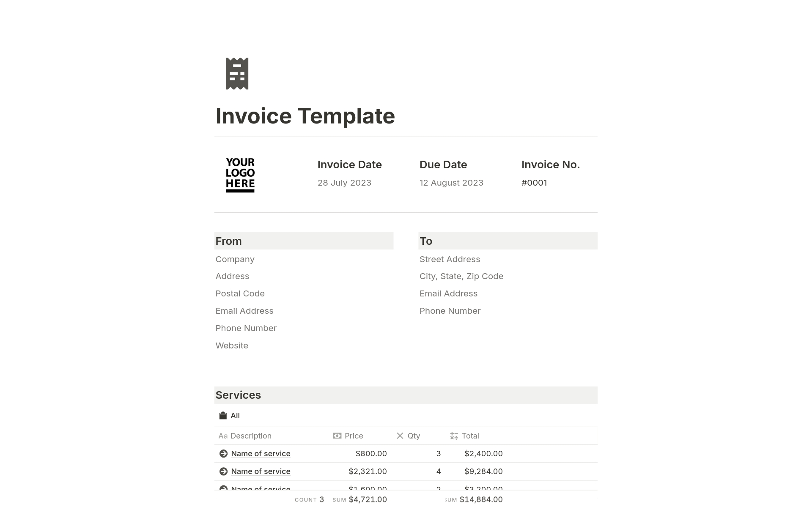812x507 pixels.
Task: Click the $4,721.00 price sum calculation
Action: pos(367,499)
